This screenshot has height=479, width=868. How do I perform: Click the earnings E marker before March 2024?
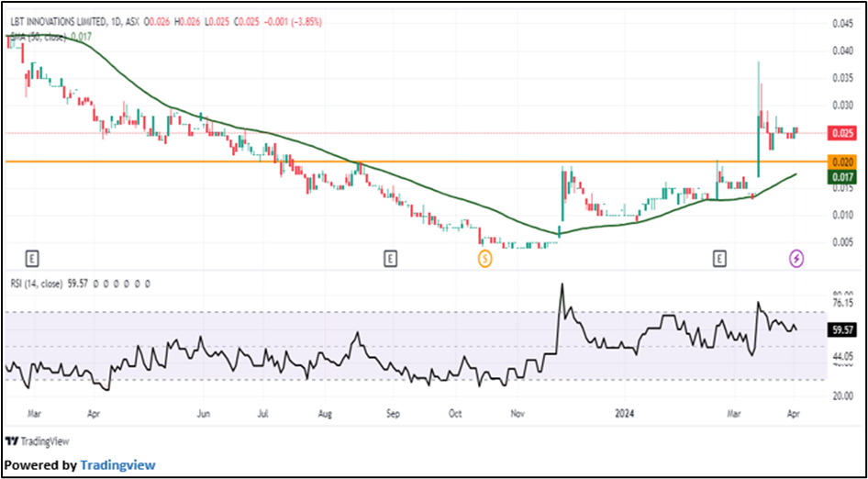719,258
